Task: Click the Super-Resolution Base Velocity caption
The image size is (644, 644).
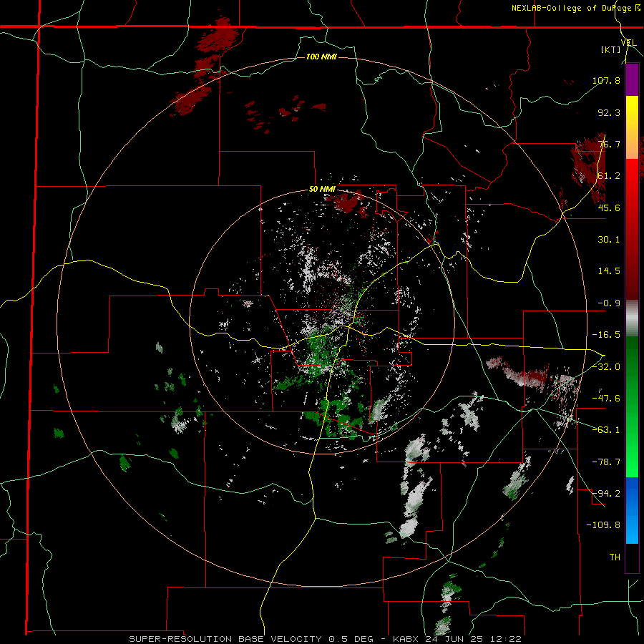Action: point(326,639)
